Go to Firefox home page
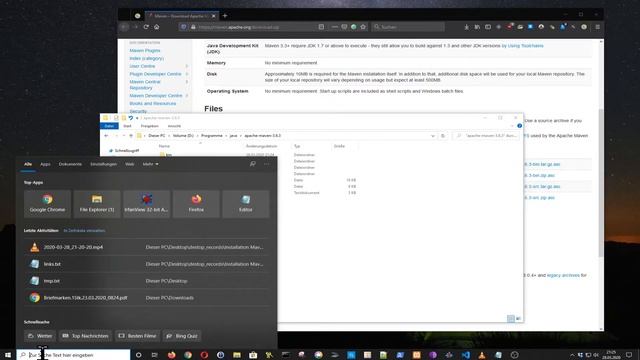The height and width of the screenshot is (360, 640). click(156, 27)
